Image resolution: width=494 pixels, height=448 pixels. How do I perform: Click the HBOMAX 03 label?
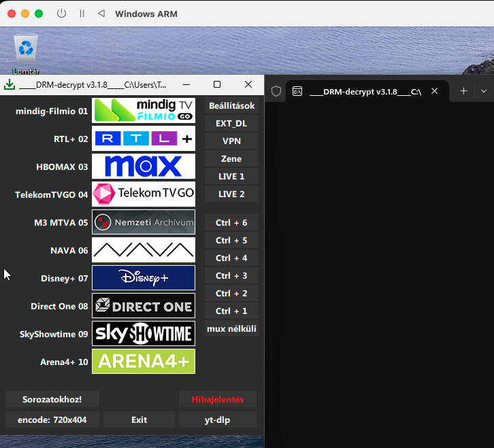tap(62, 167)
